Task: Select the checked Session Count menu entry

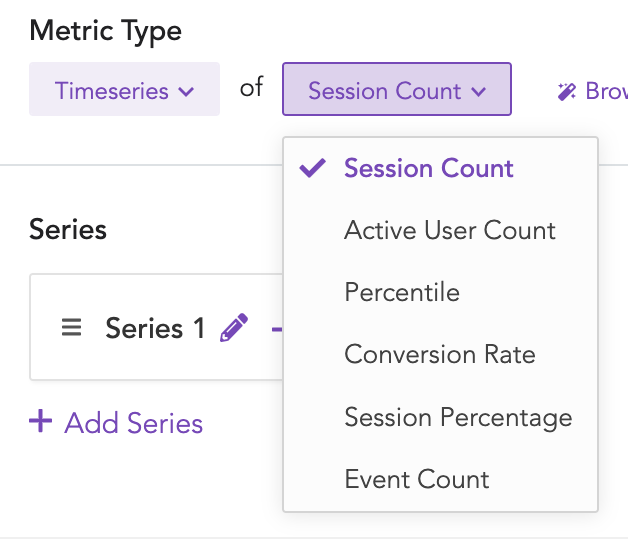Action: pyautogui.click(x=429, y=168)
